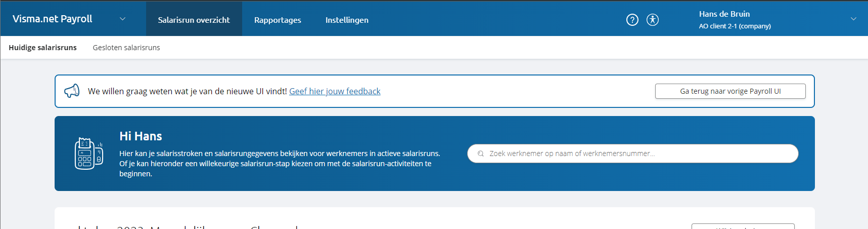This screenshot has width=868, height=229.
Task: Click the Visma.net Payroll title
Action: [52, 19]
